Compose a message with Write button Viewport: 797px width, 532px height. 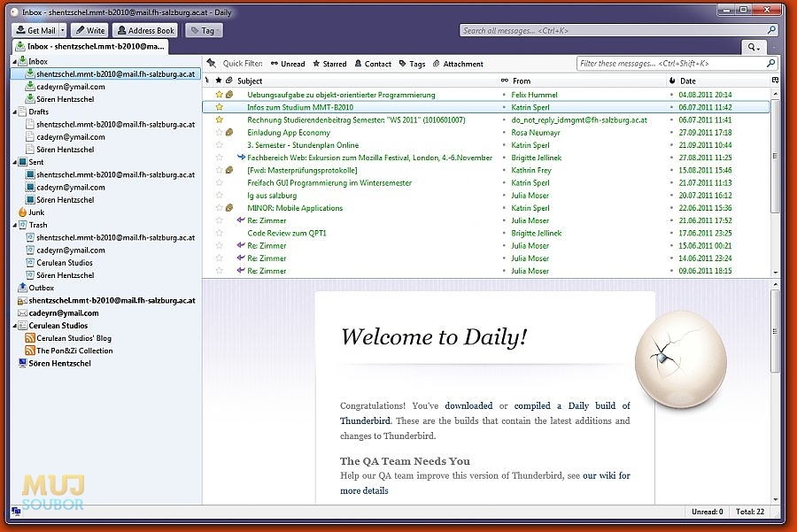click(x=90, y=30)
